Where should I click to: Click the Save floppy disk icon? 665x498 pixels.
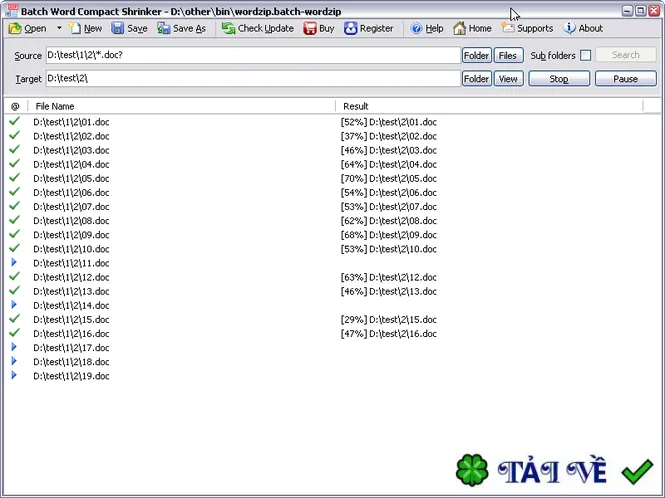pos(117,28)
